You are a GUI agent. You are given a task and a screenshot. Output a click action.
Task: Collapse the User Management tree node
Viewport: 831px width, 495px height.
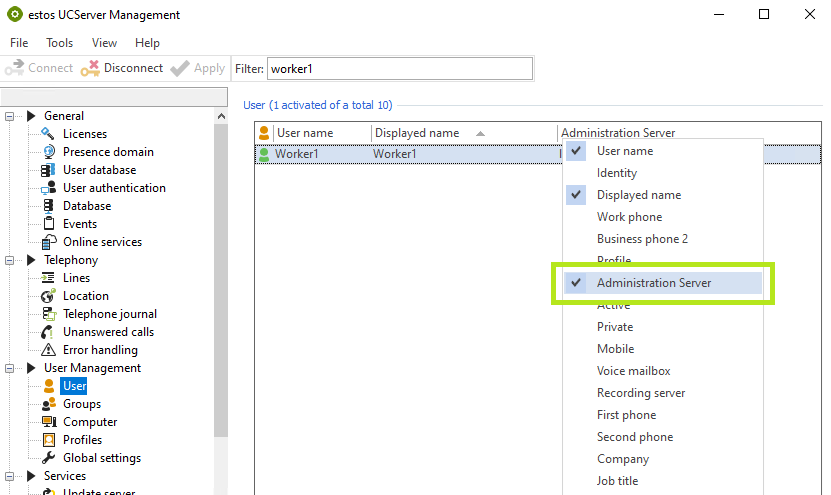pyautogui.click(x=10, y=368)
